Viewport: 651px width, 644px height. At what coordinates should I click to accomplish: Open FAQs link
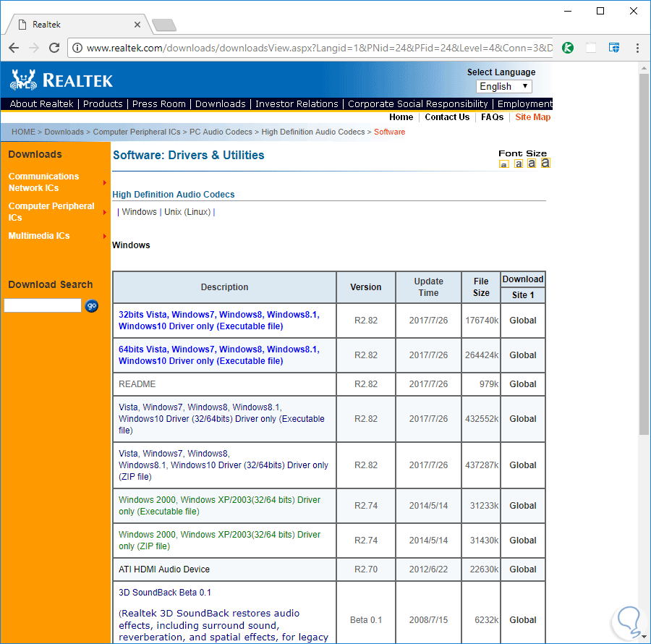(493, 117)
